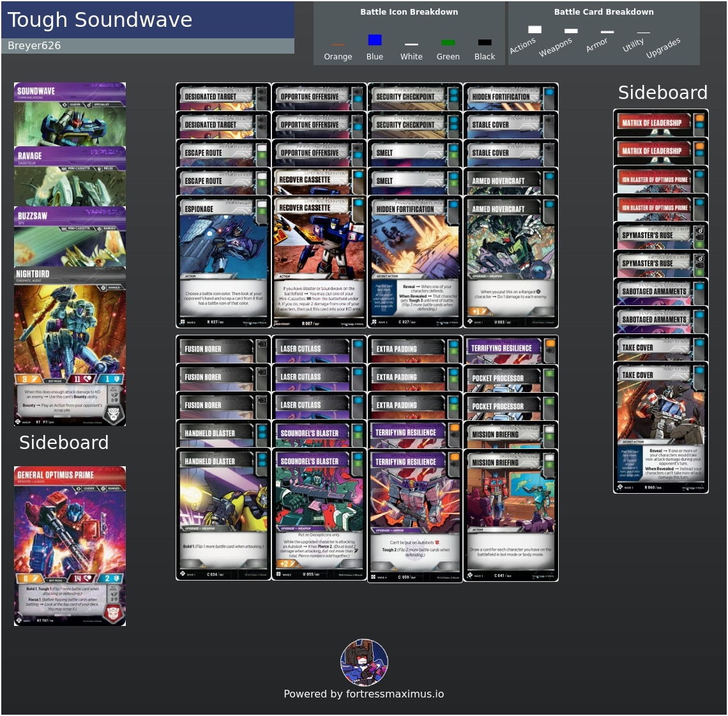
Task: Select the White bar in Battle Icon Breakdown
Action: (411, 44)
